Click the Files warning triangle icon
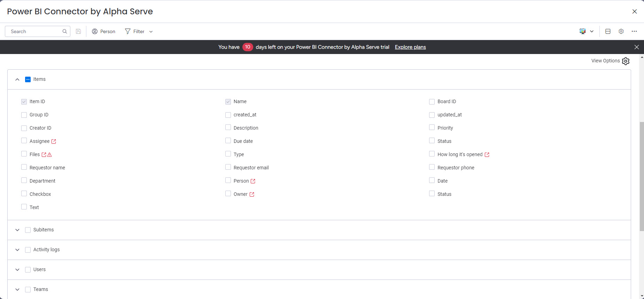The height and width of the screenshot is (299, 644). coord(49,155)
